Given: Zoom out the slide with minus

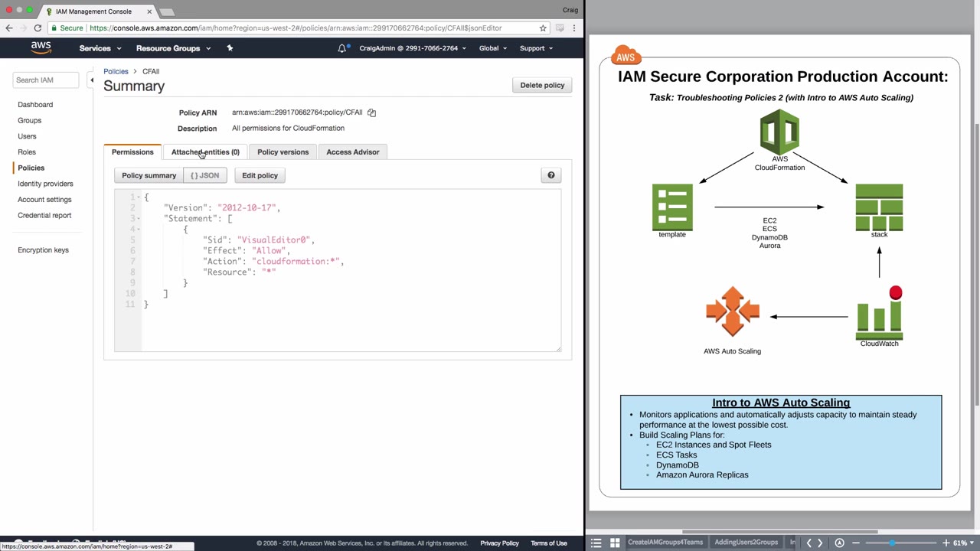Looking at the screenshot, I should (856, 543).
